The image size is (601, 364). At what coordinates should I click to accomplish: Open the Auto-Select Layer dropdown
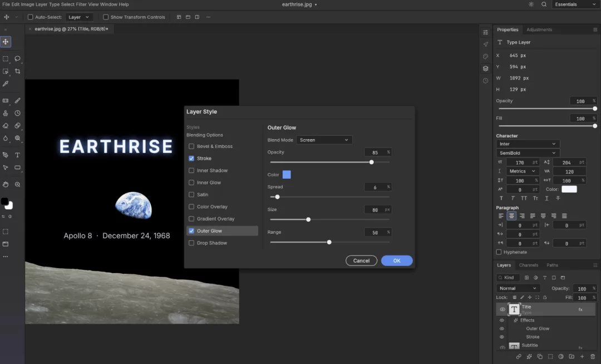pos(79,17)
